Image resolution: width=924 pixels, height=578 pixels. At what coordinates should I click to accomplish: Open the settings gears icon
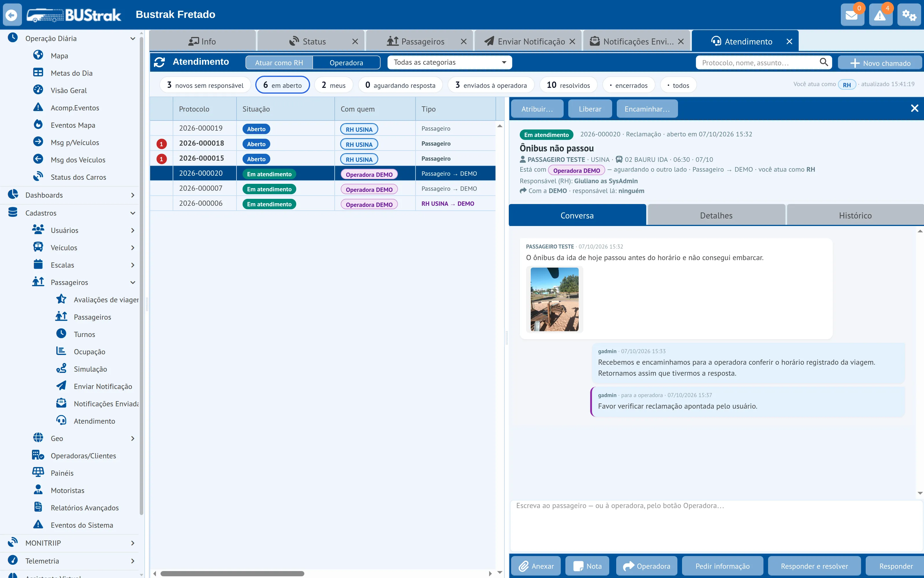[909, 15]
